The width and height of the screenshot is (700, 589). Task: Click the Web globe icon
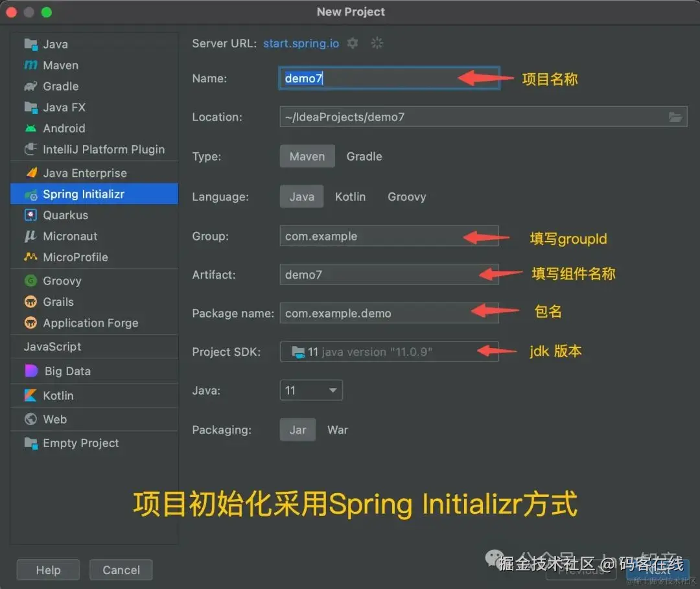point(30,419)
